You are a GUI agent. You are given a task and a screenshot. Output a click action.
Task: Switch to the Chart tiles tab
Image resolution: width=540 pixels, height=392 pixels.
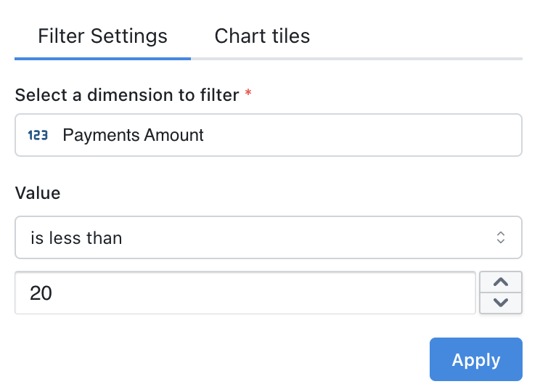tap(262, 36)
